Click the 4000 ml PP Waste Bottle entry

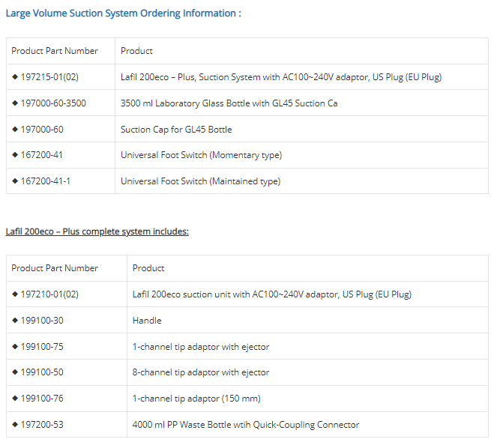click(246, 425)
